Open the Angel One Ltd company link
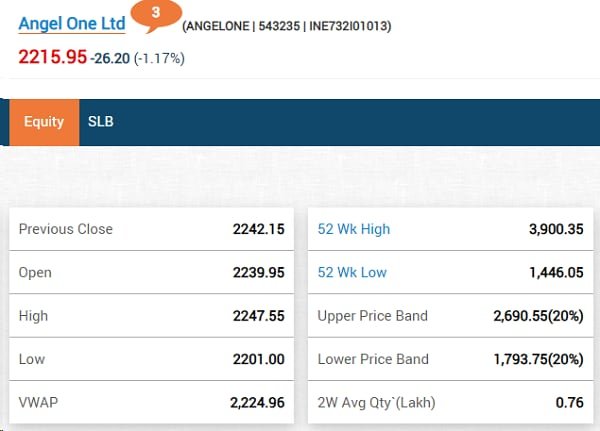This screenshot has width=600, height=431. tap(72, 24)
